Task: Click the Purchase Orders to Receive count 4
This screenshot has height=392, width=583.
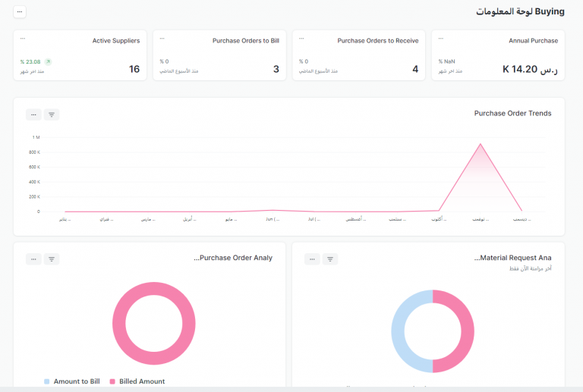Action: pyautogui.click(x=415, y=69)
